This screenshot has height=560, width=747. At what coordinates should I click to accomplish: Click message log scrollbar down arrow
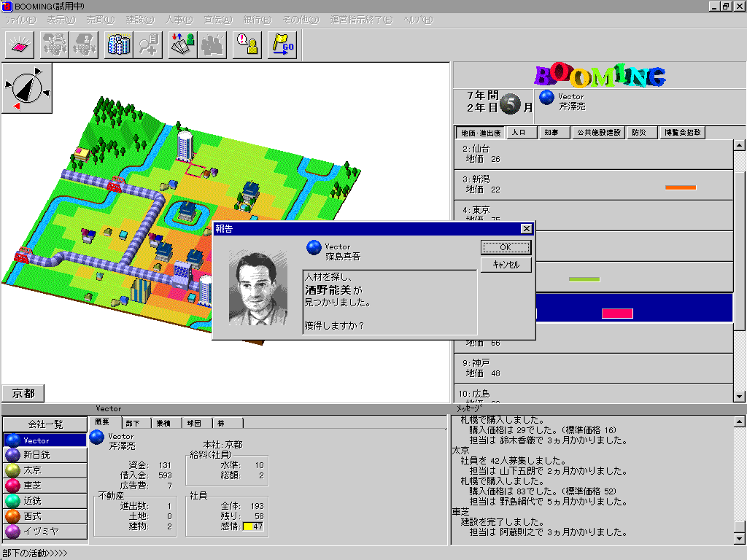pos(739,539)
